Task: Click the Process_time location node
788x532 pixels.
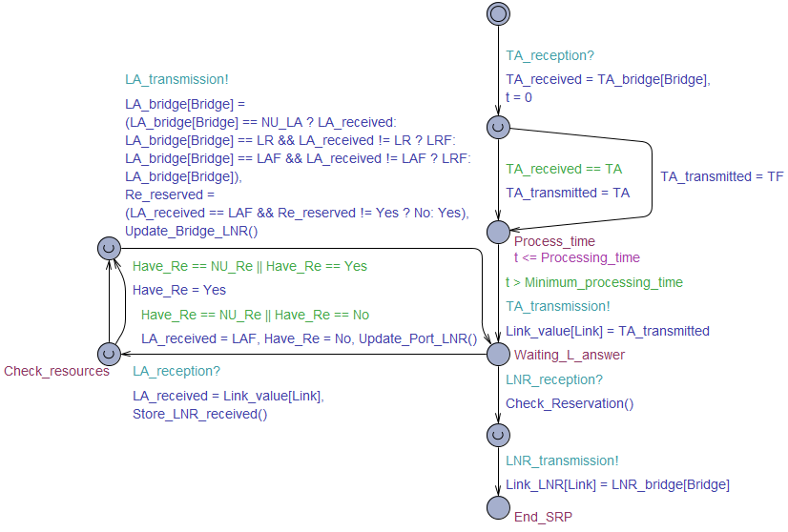Action: tap(498, 232)
